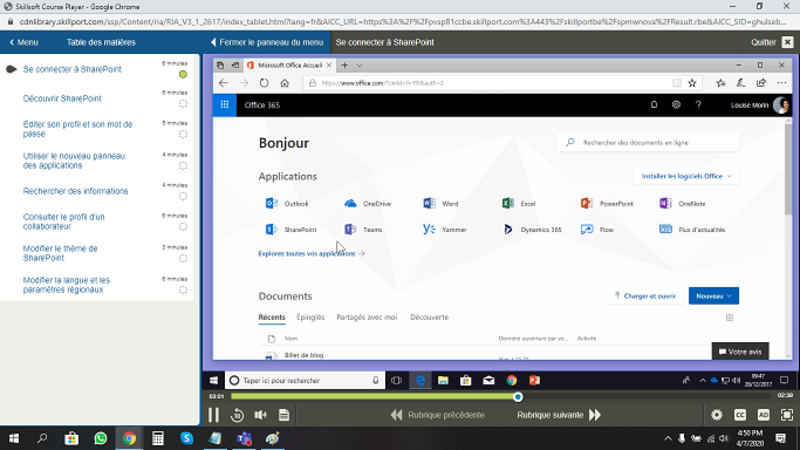This screenshot has height=450, width=800.
Task: Expand Installer les logiciels Office dropdown
Action: (686, 176)
